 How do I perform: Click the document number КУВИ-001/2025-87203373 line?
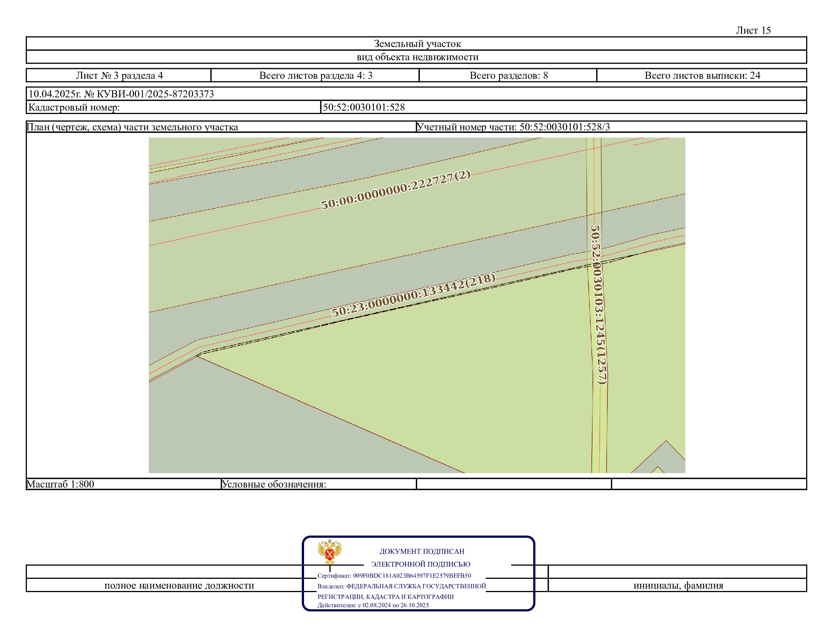pyautogui.click(x=121, y=94)
